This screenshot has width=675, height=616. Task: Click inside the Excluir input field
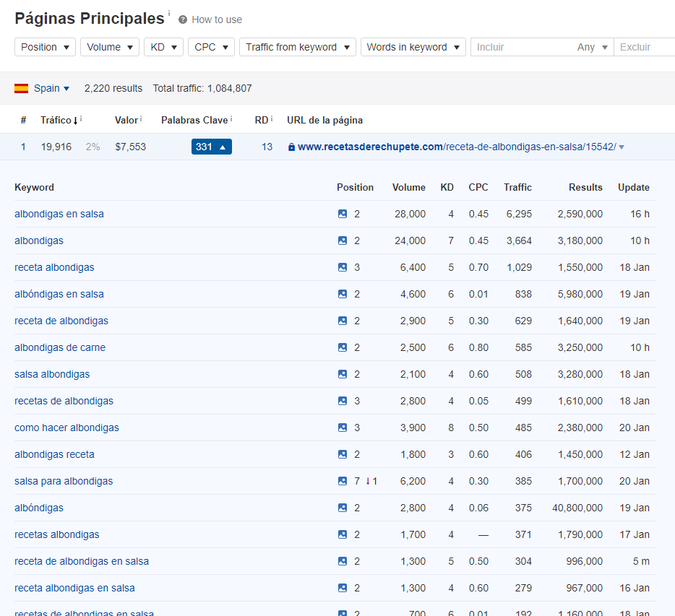pyautogui.click(x=647, y=47)
